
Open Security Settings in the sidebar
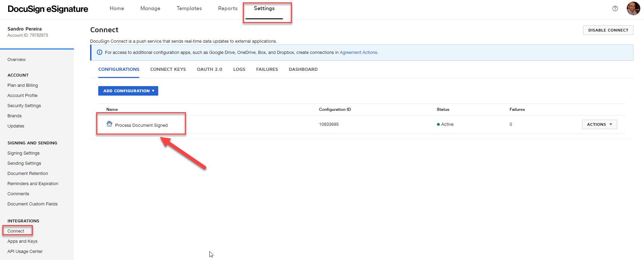click(24, 106)
